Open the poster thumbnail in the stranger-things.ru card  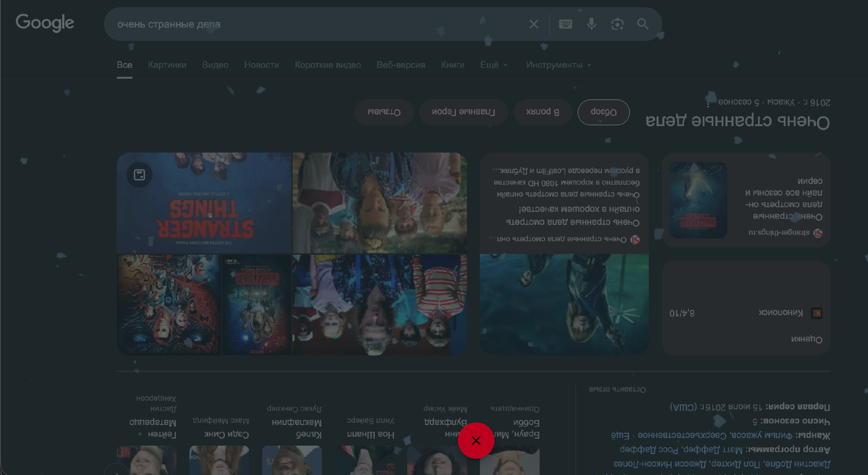click(x=698, y=200)
